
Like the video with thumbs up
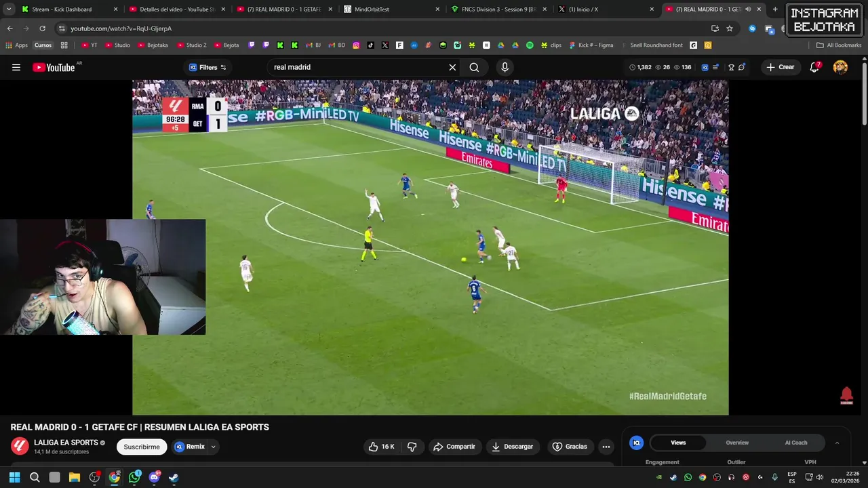381,447
